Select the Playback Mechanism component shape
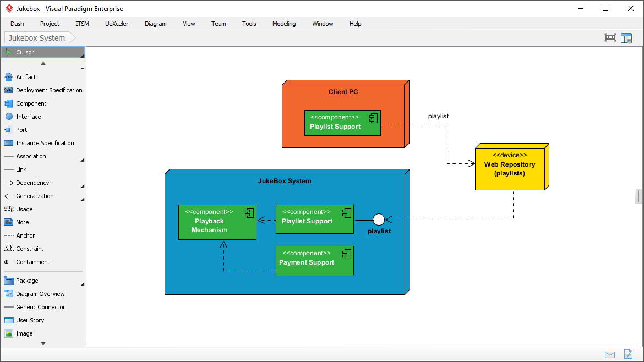This screenshot has width=644, height=362. coord(217,222)
